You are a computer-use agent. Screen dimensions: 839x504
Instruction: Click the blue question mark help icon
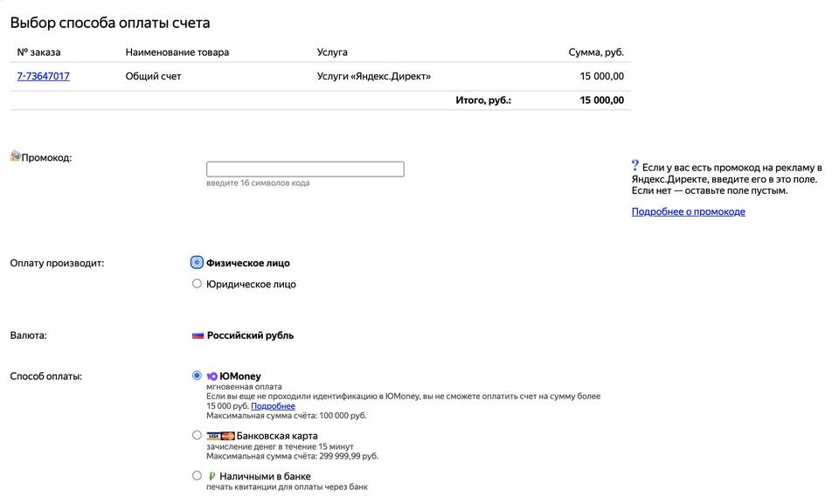(x=635, y=165)
